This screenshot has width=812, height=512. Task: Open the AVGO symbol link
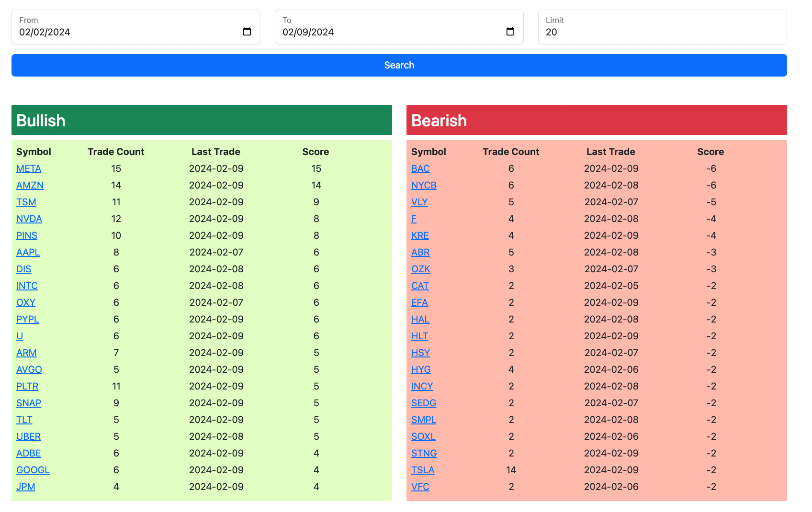click(29, 369)
